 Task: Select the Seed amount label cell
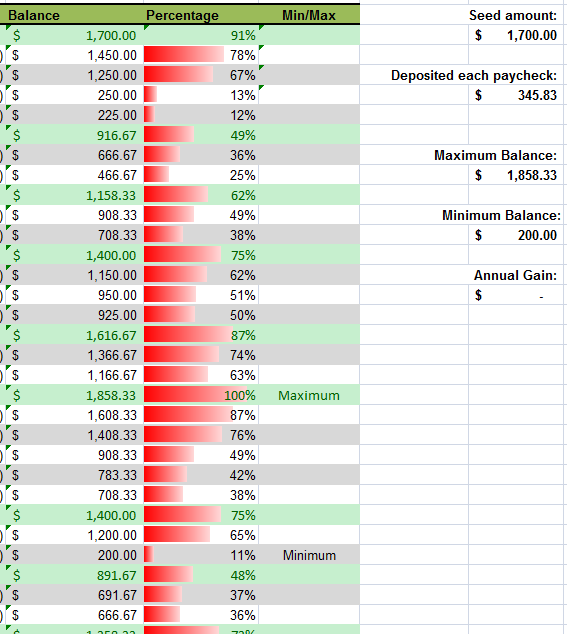click(512, 15)
